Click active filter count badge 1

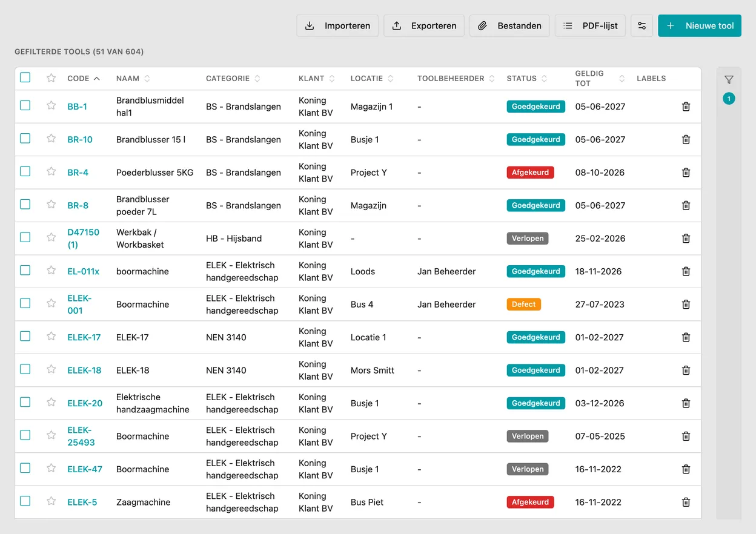729,99
